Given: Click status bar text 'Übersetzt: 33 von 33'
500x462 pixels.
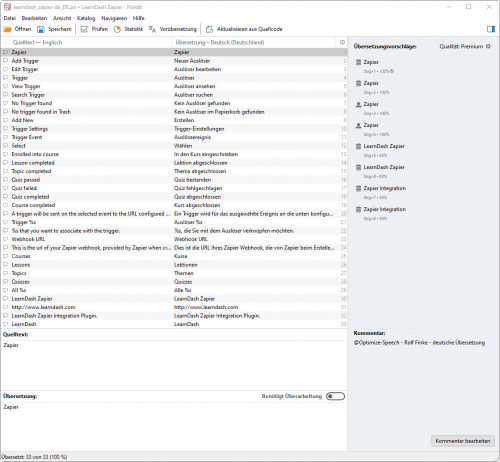Looking at the screenshot, I should coord(34,457).
